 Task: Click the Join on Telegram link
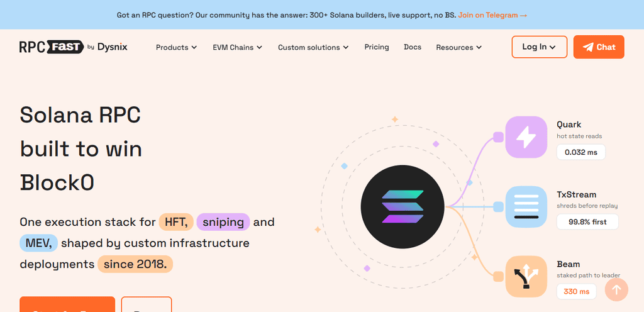tap(492, 15)
